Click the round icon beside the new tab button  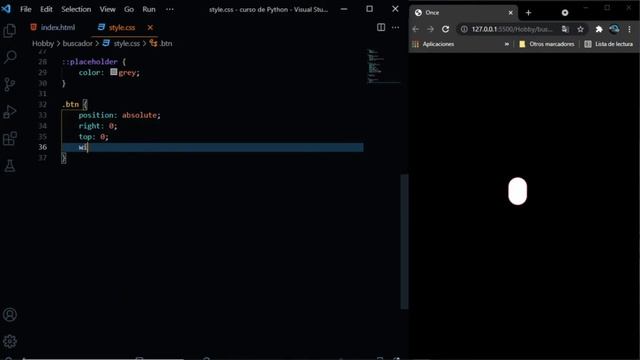click(565, 13)
